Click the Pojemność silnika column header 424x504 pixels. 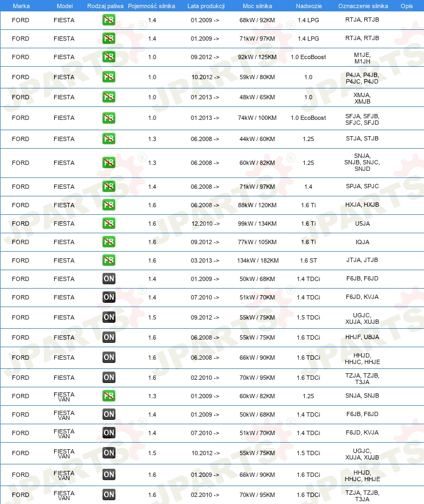(x=152, y=6)
